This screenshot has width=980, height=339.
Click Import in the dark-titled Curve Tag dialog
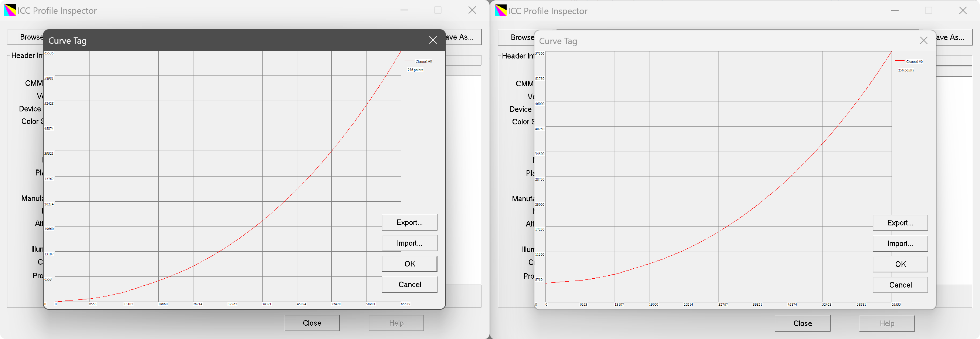(409, 243)
